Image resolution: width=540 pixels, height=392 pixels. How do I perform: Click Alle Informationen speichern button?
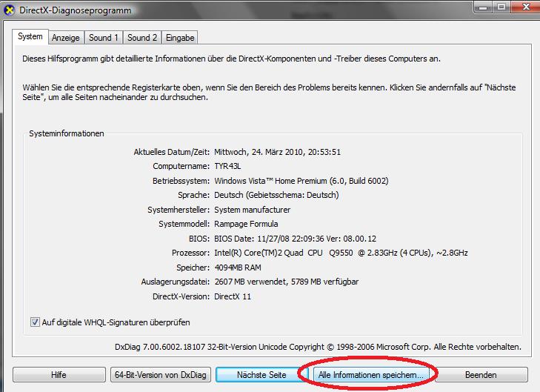[x=370, y=374]
